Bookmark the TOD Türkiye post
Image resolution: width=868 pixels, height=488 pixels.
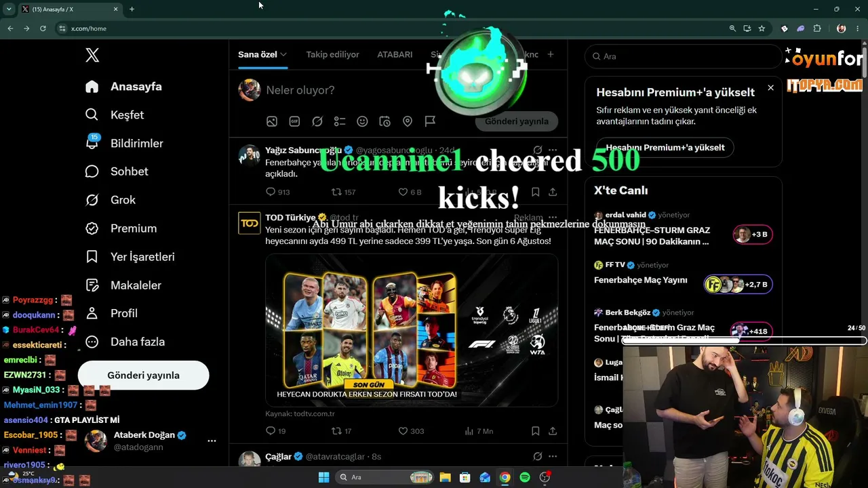(x=535, y=431)
